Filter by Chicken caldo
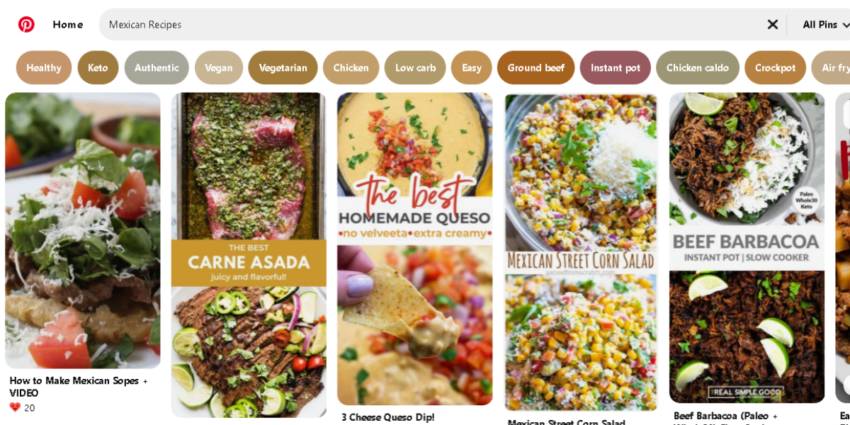850x425 pixels. pos(698,68)
